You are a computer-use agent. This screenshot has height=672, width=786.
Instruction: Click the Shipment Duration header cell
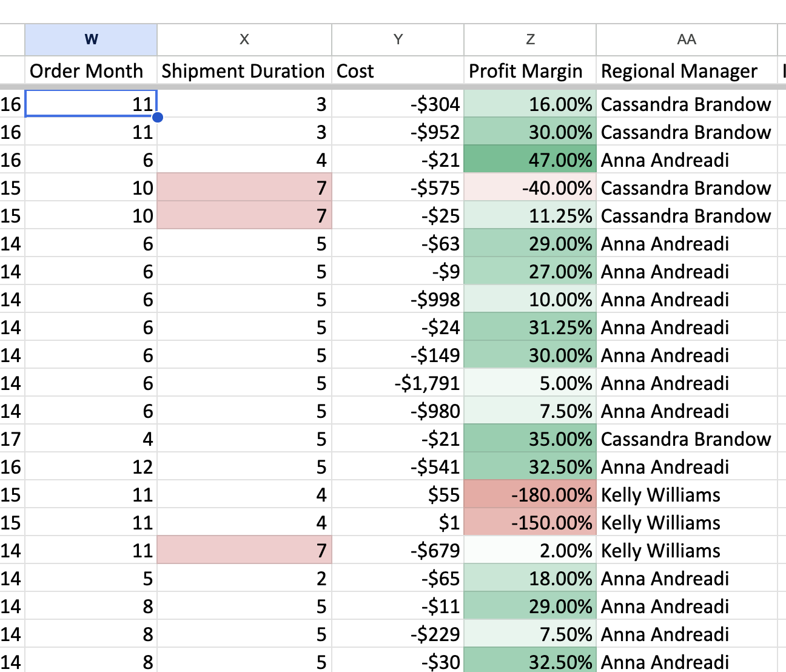[244, 71]
